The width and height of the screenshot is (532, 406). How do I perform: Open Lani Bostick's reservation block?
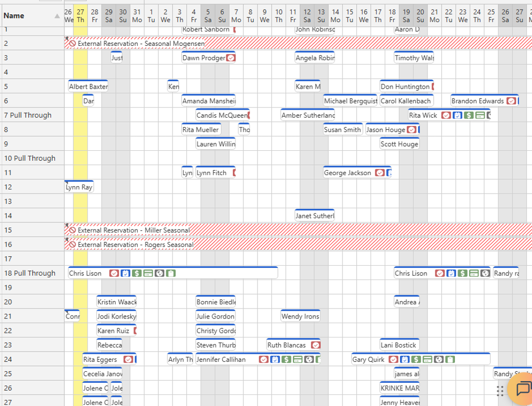(400, 345)
